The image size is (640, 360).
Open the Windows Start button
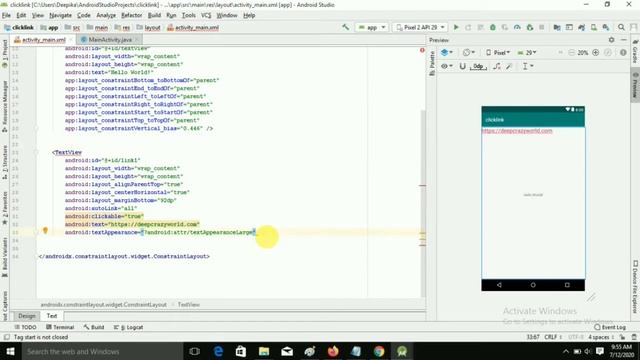click(10, 351)
